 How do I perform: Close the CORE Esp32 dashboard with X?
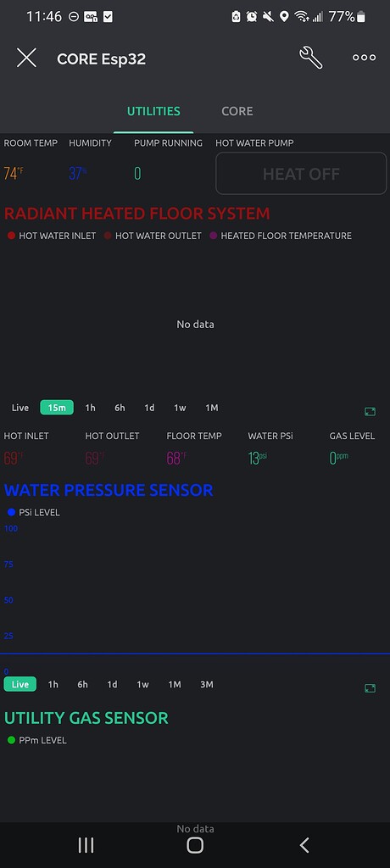pyautogui.click(x=26, y=58)
